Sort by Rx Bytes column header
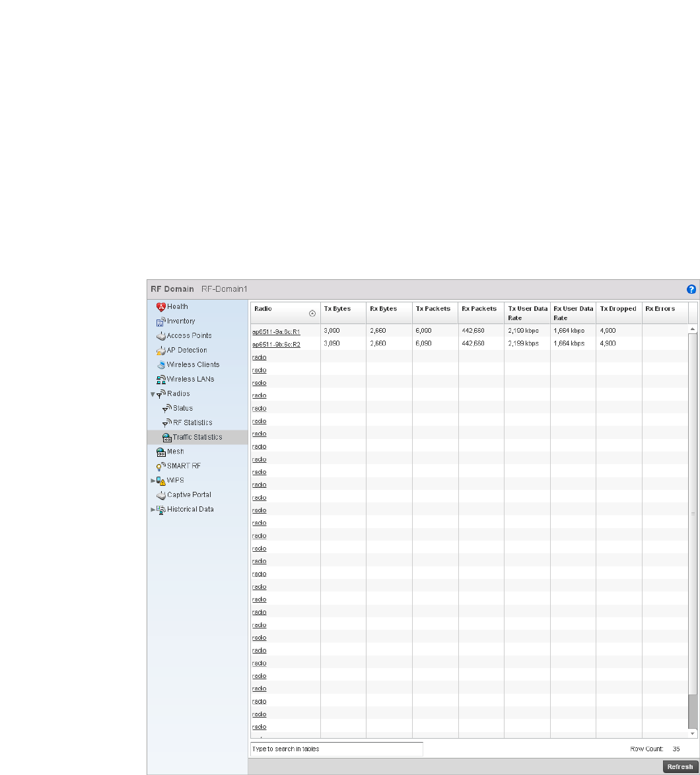 (x=389, y=313)
